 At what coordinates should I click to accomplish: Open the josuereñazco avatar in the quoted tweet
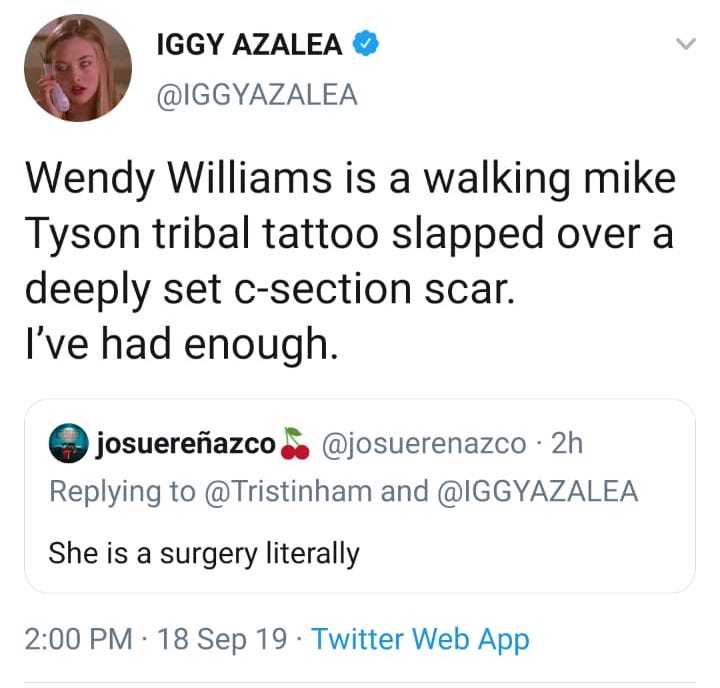69,443
